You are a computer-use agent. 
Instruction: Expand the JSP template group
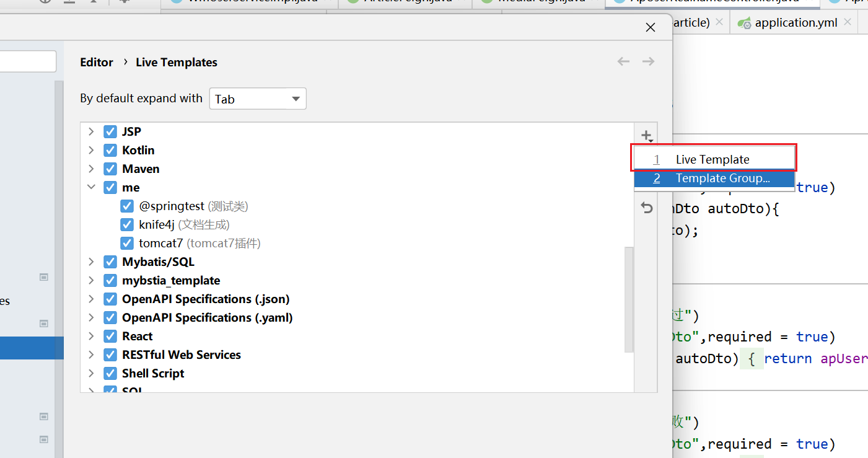(91, 131)
